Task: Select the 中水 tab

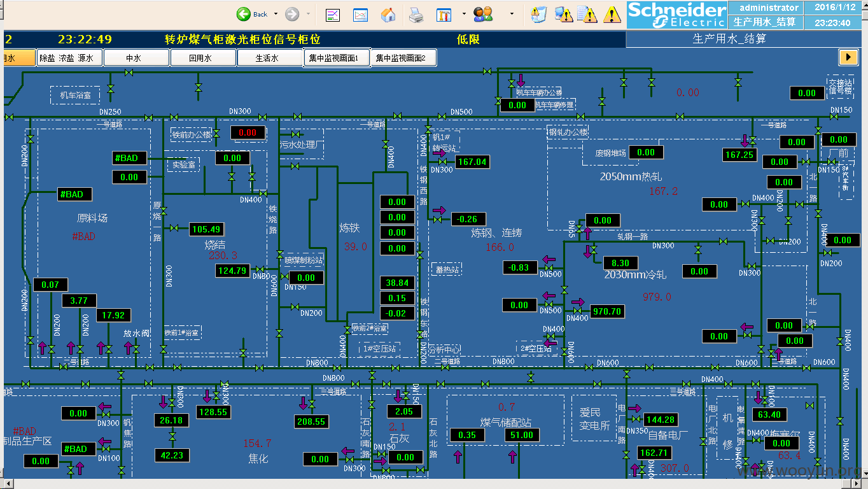Action: tap(136, 58)
